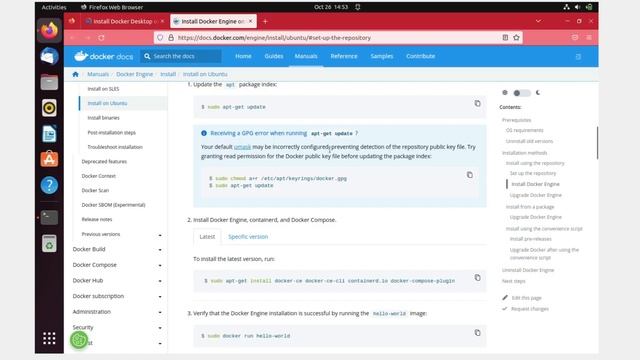640x360 pixels.
Task: Open Files from the Ubuntu dock
Action: (x=49, y=82)
